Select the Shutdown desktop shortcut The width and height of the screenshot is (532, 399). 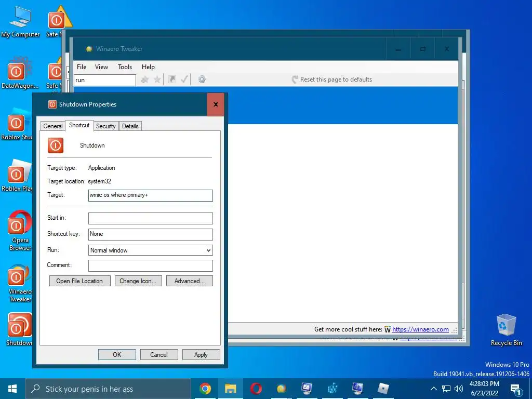tap(19, 329)
